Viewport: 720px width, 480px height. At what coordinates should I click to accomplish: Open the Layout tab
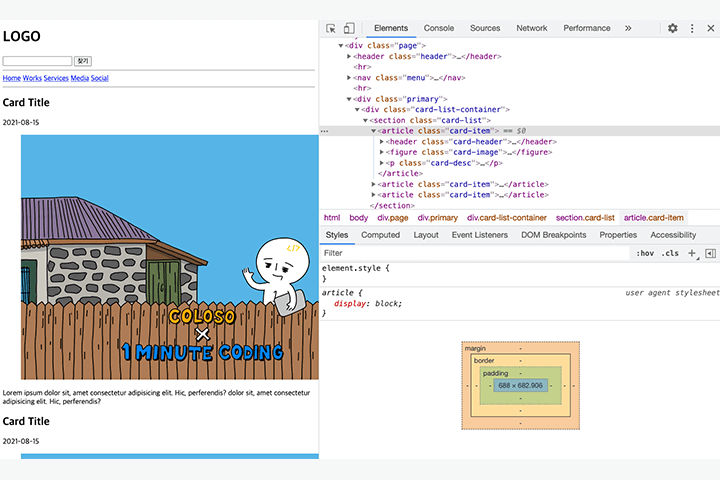426,235
